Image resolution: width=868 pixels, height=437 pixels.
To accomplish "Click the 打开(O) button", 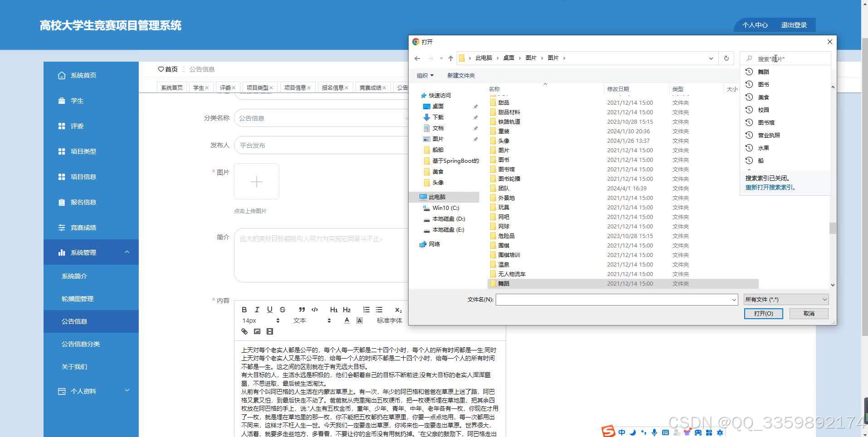I will [x=763, y=314].
